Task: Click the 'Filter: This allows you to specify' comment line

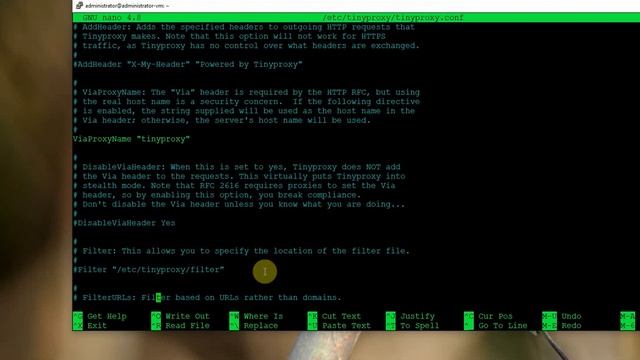Action: pyautogui.click(x=242, y=251)
